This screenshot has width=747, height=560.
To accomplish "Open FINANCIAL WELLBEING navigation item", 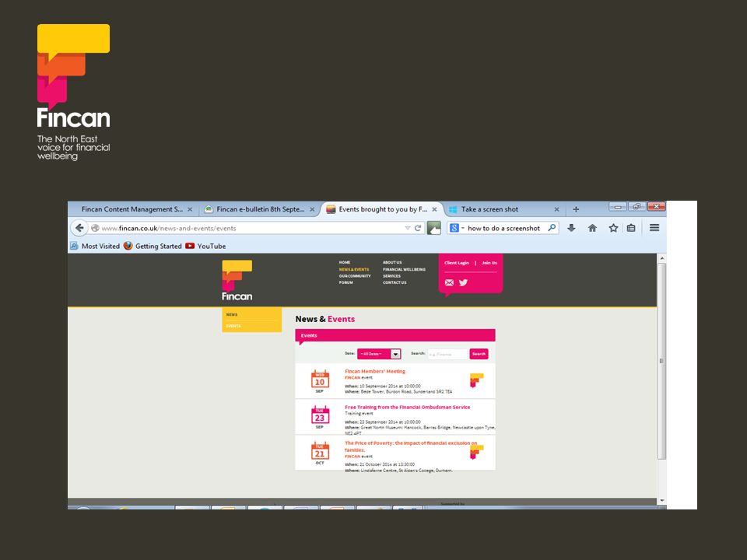I will [x=404, y=270].
